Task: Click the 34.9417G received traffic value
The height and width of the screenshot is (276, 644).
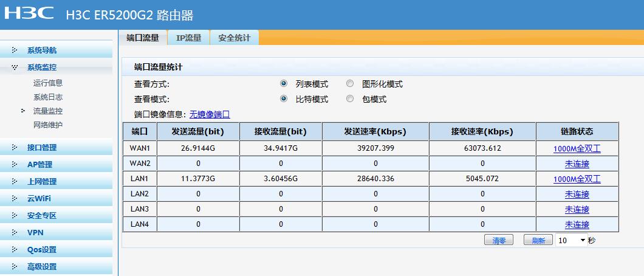Action: [281, 148]
